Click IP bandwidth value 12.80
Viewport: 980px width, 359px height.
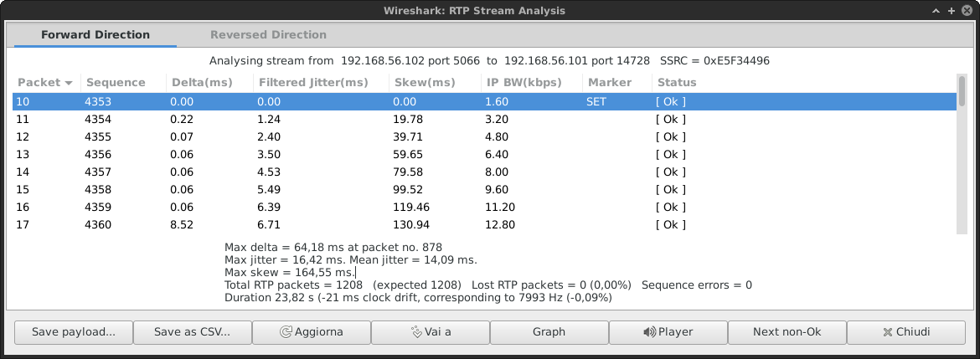pos(500,224)
